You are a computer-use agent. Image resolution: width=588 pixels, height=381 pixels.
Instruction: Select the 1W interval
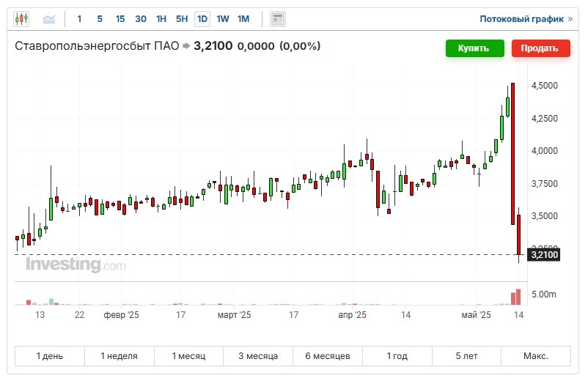coord(223,19)
